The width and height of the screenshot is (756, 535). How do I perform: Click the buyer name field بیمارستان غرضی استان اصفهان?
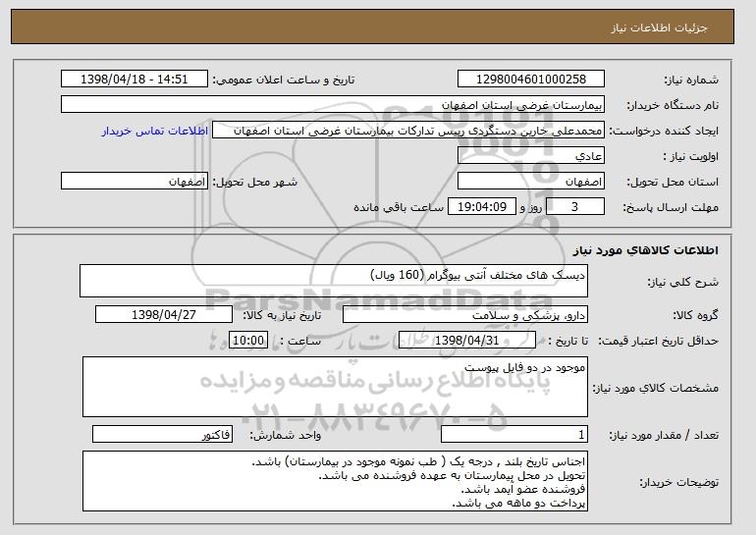(x=333, y=105)
